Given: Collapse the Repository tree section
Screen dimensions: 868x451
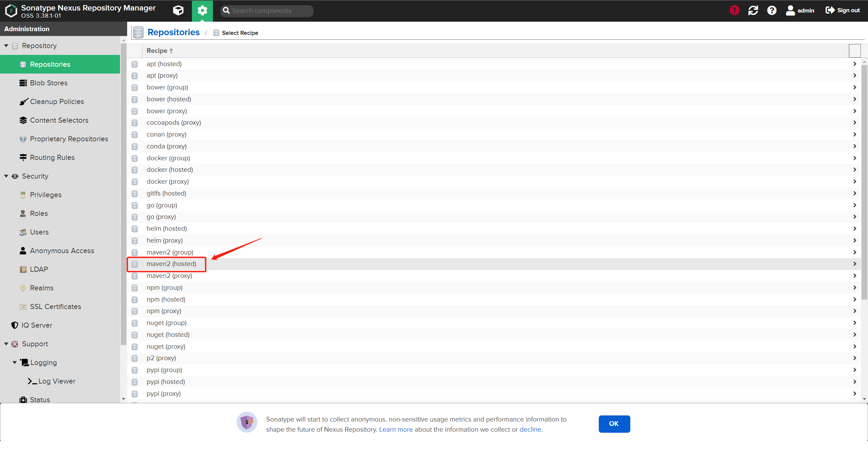Looking at the screenshot, I should click(x=6, y=46).
